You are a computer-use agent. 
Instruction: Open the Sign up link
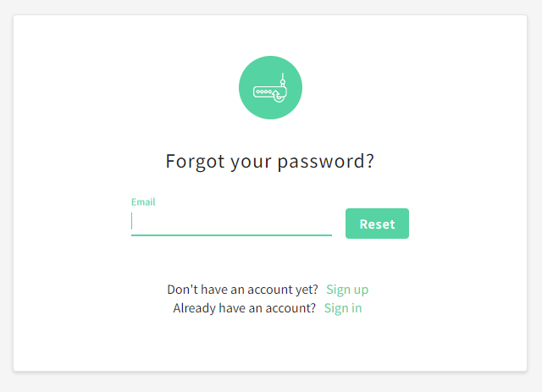347,290
